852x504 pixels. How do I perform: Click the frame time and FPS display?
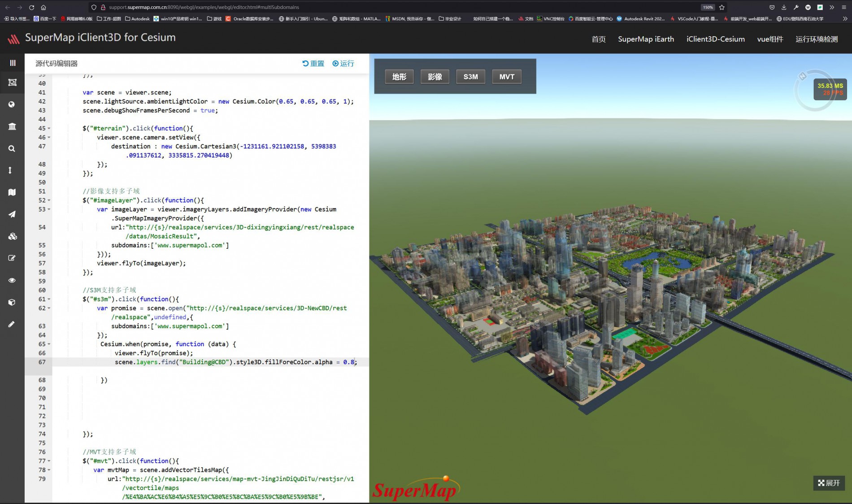click(830, 89)
